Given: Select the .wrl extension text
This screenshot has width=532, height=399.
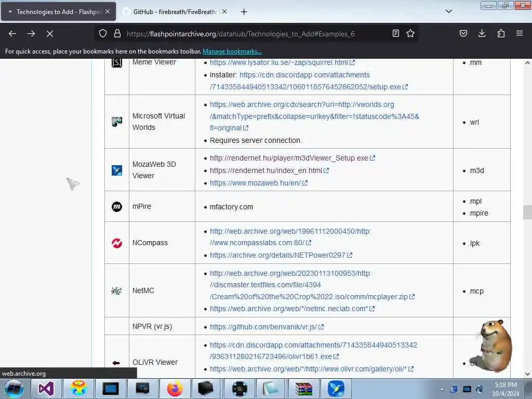Looking at the screenshot, I should [473, 122].
